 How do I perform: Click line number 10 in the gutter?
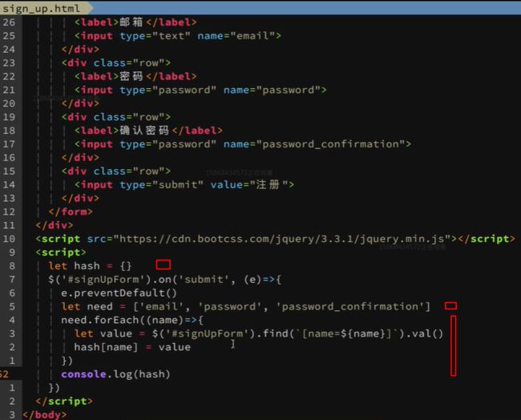(9, 239)
